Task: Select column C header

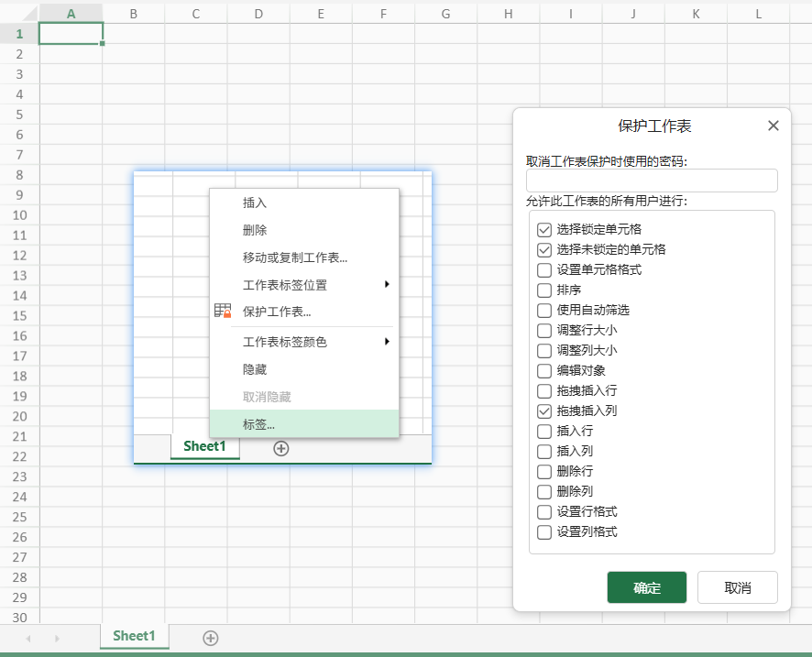Action: coord(196,14)
